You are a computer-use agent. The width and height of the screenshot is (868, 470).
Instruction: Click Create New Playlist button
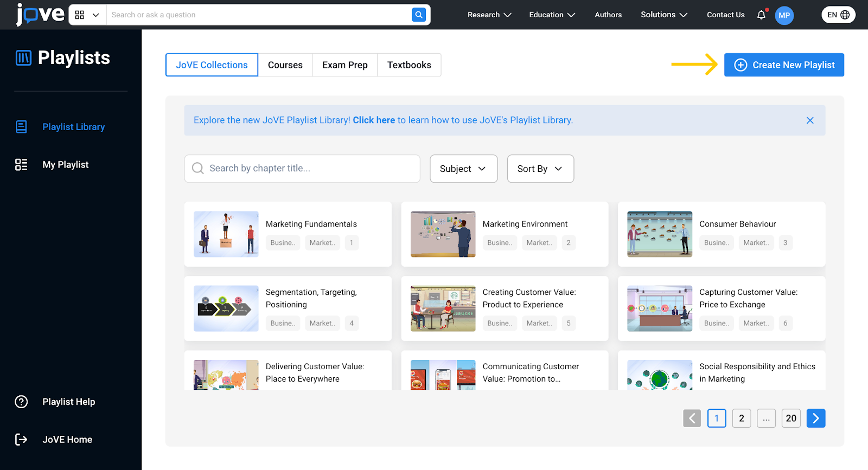[x=784, y=65]
